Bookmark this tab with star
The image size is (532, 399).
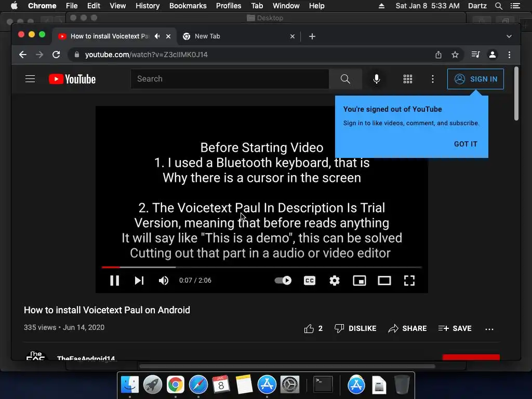coord(455,55)
